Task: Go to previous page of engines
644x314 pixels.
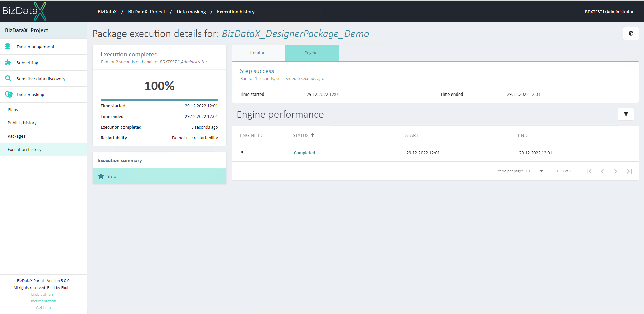Action: click(x=602, y=171)
